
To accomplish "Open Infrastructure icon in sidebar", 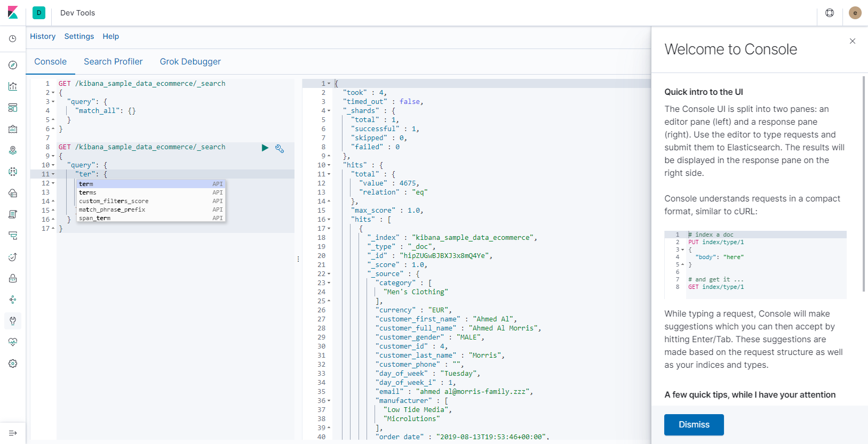I will (x=13, y=193).
